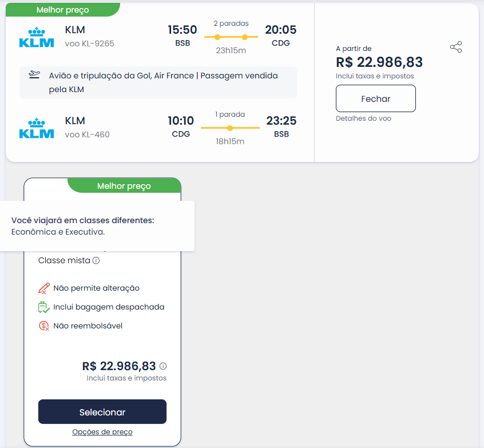The width and height of the screenshot is (484, 448).
Task: Click the first stop dot on the outbound route
Action: point(217,37)
